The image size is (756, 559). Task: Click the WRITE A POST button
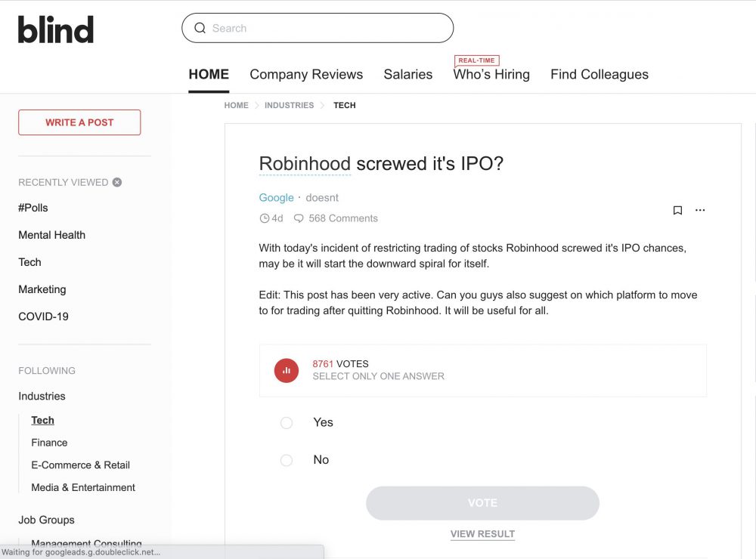(x=79, y=122)
